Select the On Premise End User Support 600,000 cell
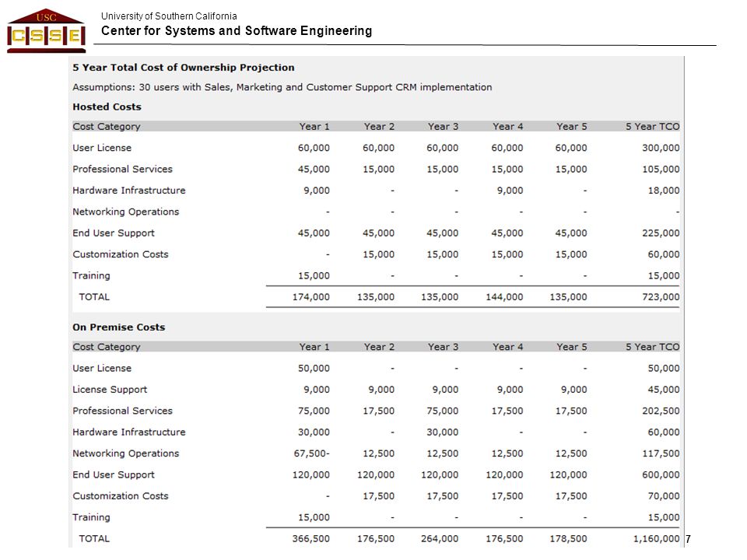Image resolution: width=747 pixels, height=560 pixels. pyautogui.click(x=661, y=475)
